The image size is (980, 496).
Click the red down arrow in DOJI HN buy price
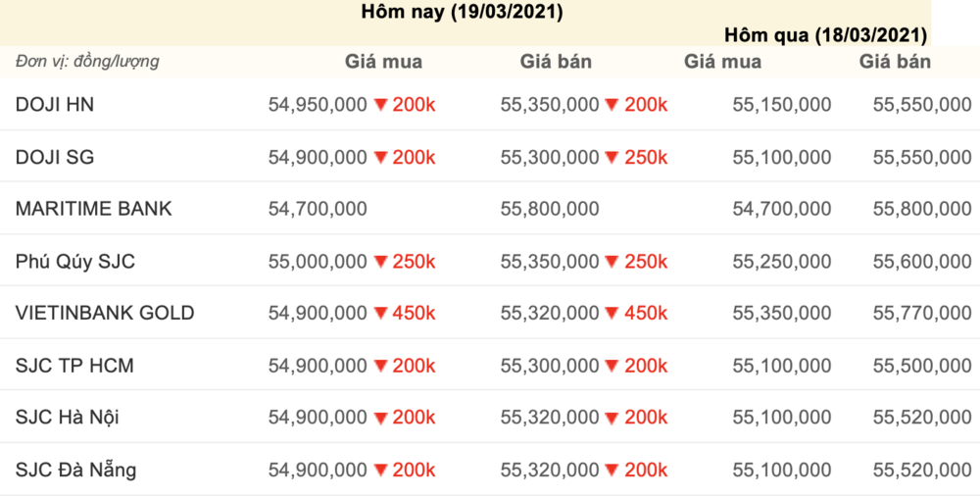[380, 105]
